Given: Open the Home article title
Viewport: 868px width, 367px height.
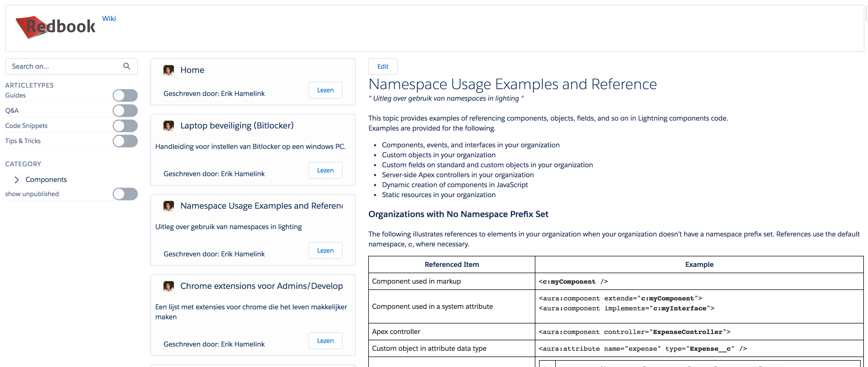Looking at the screenshot, I should coord(192,70).
